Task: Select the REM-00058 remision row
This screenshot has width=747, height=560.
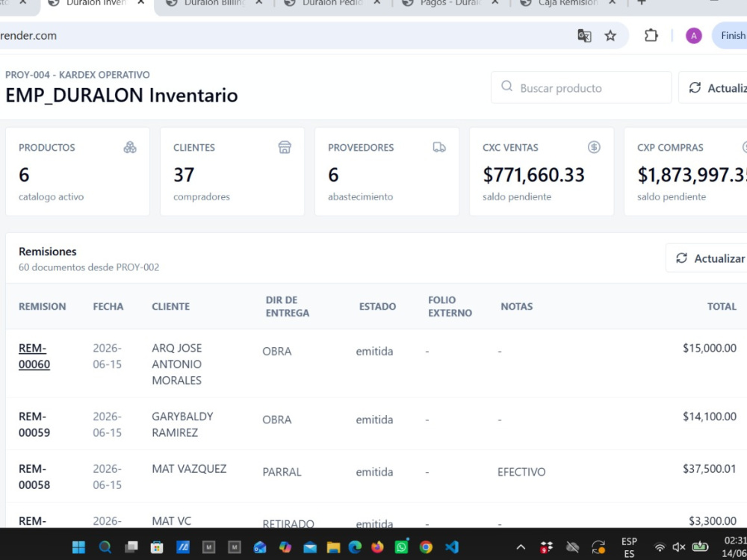Action: (376, 476)
